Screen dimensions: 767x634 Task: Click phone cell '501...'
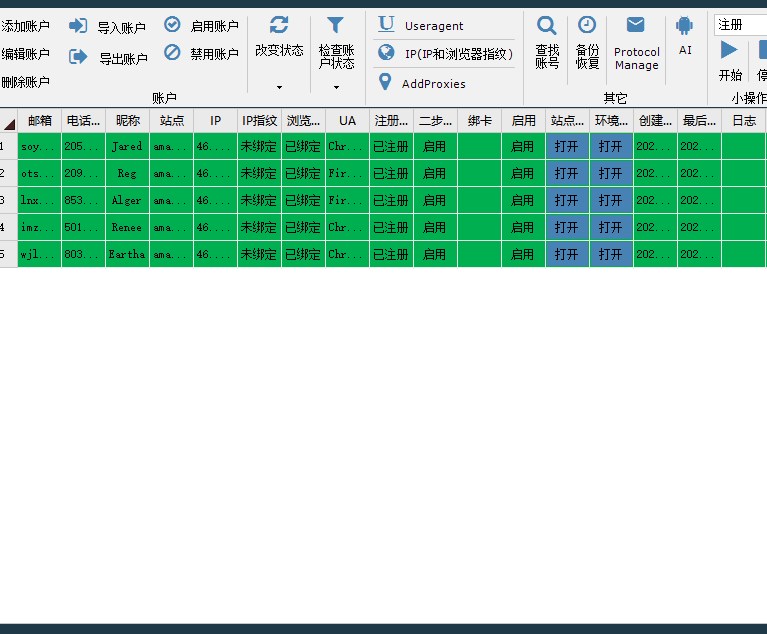[83, 227]
